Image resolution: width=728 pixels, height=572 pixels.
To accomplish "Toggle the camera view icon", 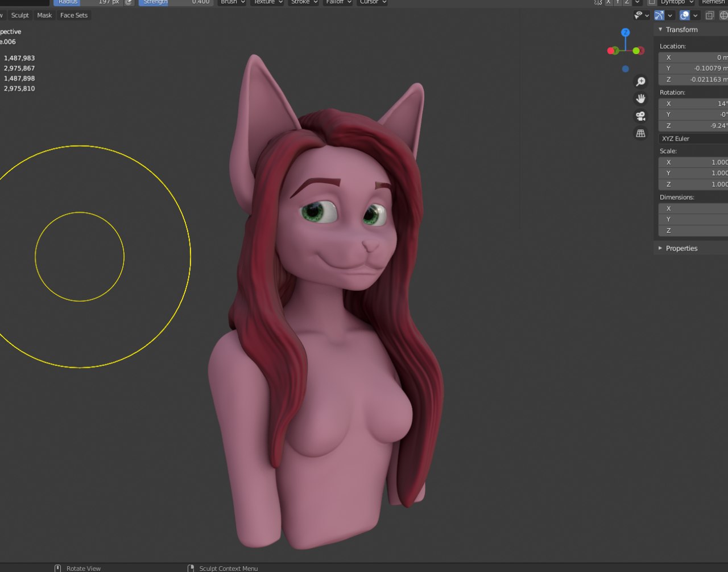I will coord(641,116).
